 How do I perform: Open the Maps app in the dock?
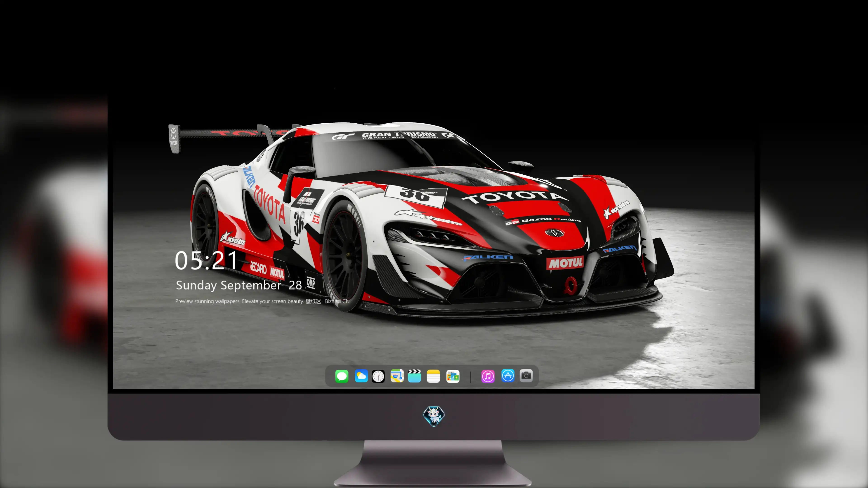tap(397, 376)
